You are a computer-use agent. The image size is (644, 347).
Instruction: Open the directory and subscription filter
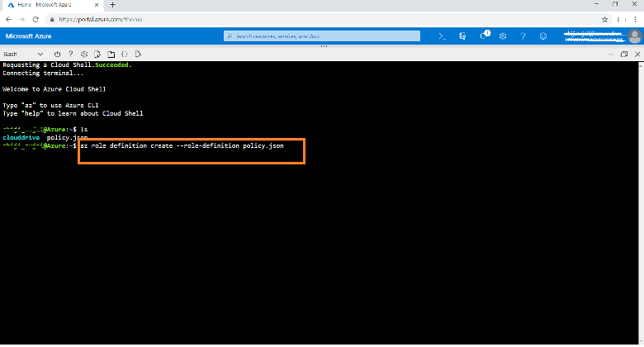point(462,36)
